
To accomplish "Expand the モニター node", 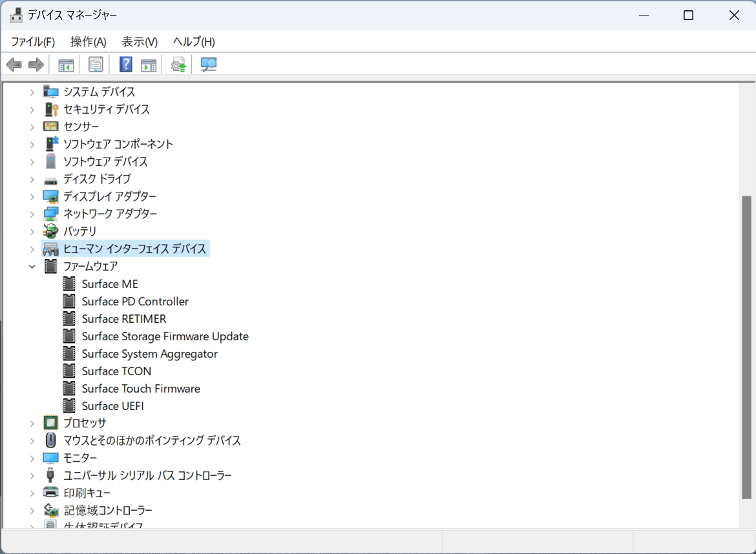I will click(32, 458).
